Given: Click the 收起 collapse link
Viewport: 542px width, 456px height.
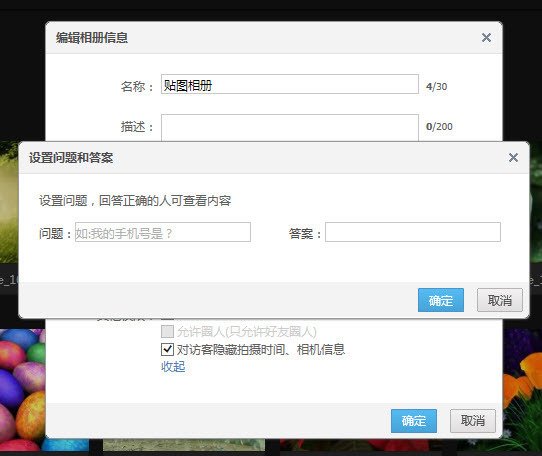Looking at the screenshot, I should (x=173, y=366).
